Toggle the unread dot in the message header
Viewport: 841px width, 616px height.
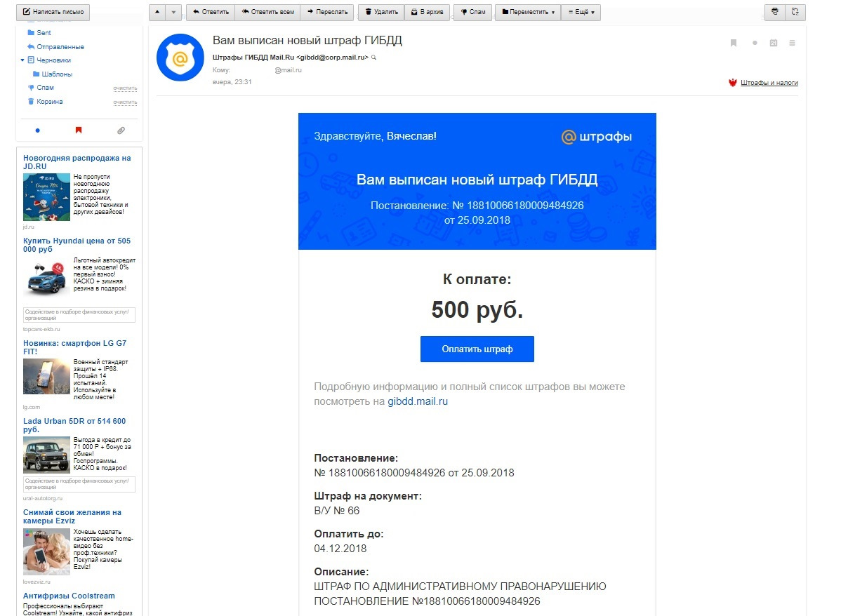tap(755, 43)
